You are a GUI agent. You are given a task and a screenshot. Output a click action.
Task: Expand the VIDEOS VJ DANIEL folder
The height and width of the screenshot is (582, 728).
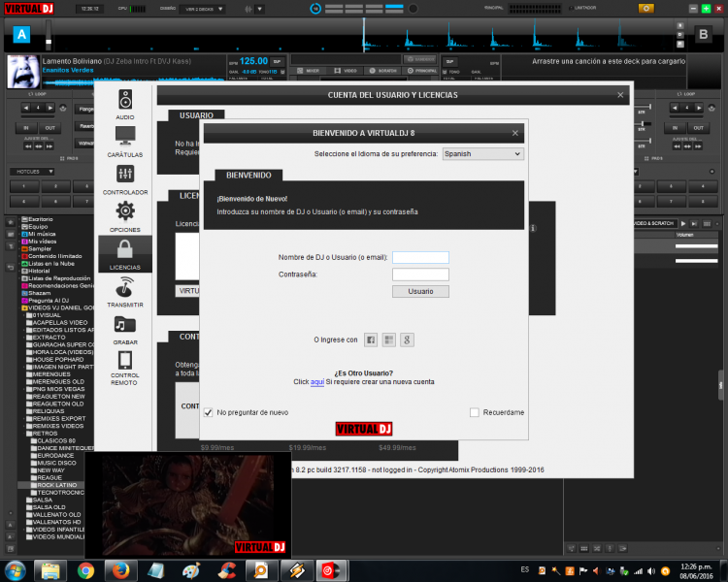pos(19,307)
